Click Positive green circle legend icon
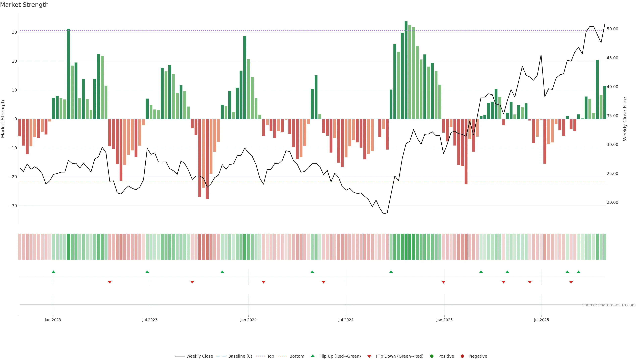The height and width of the screenshot is (362, 644). coord(432,356)
